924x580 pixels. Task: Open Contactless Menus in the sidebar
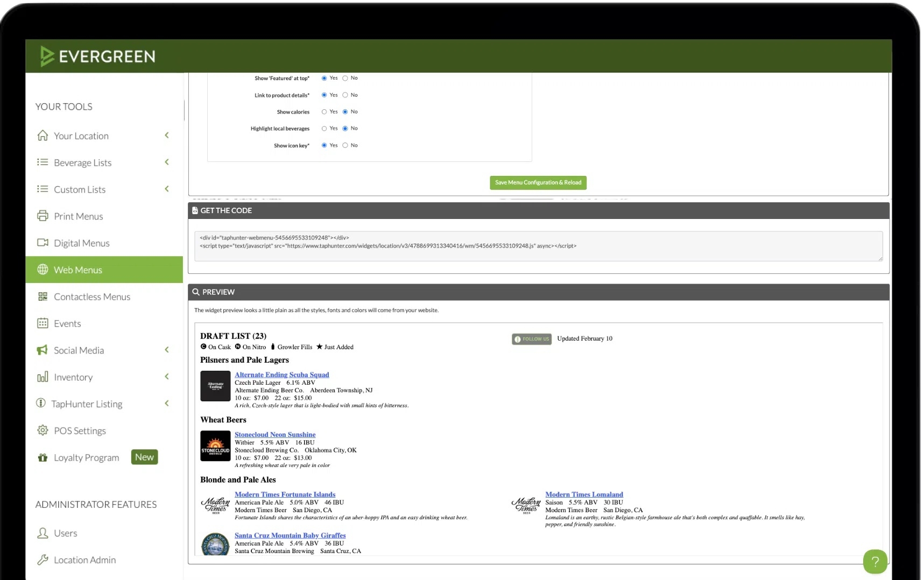(x=104, y=296)
